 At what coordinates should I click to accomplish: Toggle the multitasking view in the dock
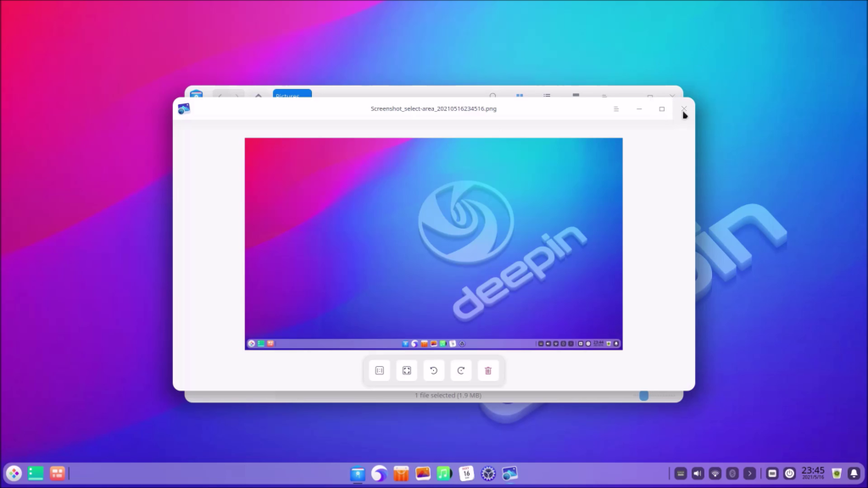[36, 474]
